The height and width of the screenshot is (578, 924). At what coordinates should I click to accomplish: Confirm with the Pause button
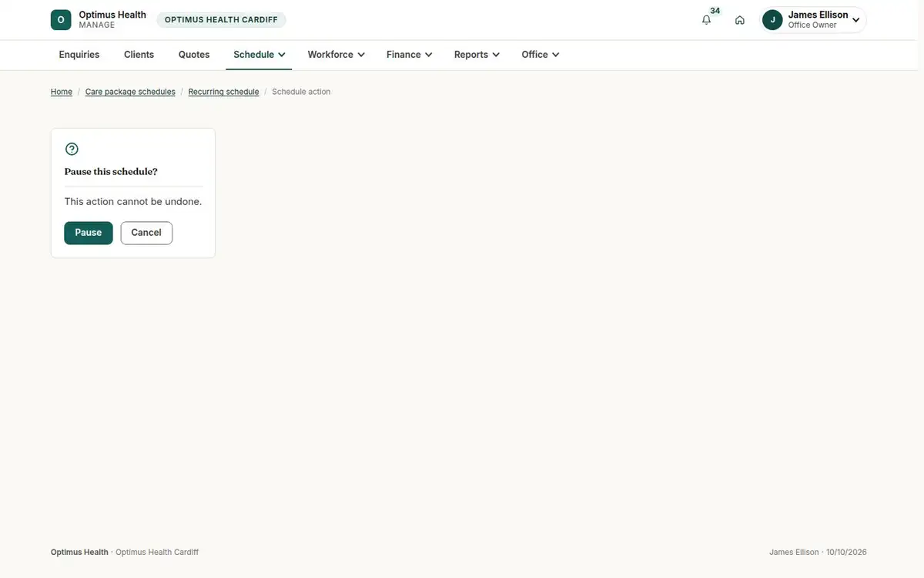point(89,233)
